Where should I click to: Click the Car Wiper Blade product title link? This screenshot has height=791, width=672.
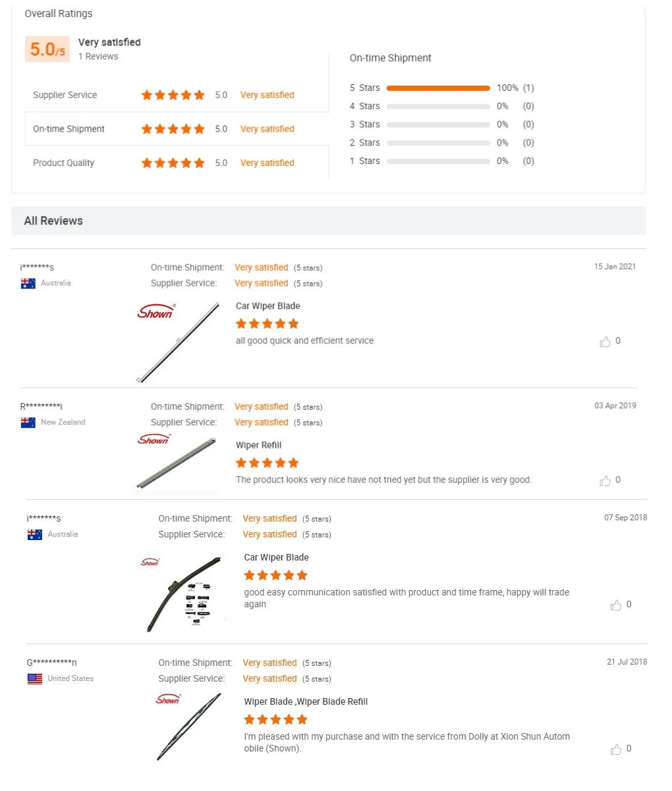(267, 306)
